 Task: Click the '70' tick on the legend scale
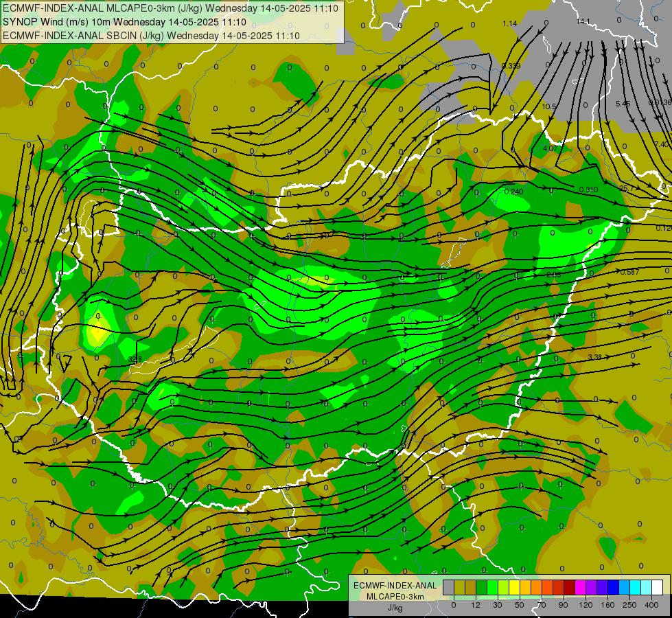[542, 605]
